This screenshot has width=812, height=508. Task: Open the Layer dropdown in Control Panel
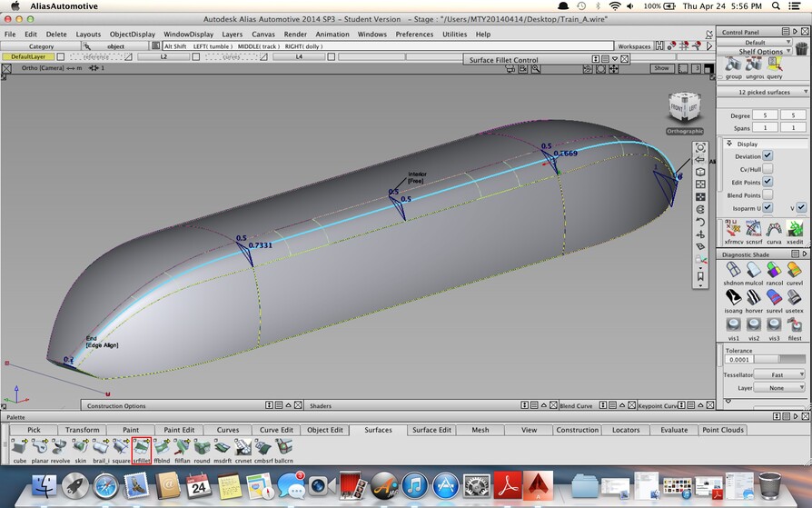click(779, 387)
